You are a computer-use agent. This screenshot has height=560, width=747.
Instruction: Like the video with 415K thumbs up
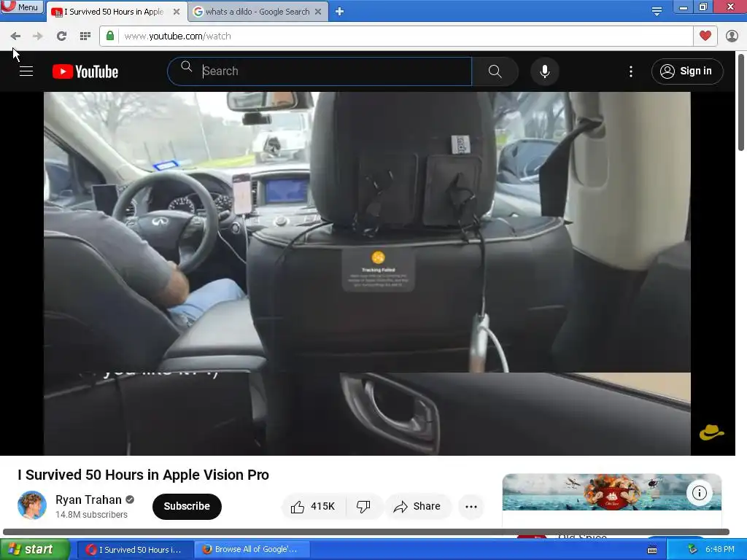(x=314, y=506)
